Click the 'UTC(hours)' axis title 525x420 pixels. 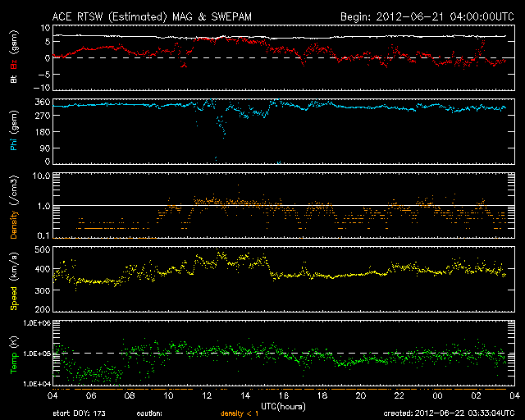coord(283,407)
